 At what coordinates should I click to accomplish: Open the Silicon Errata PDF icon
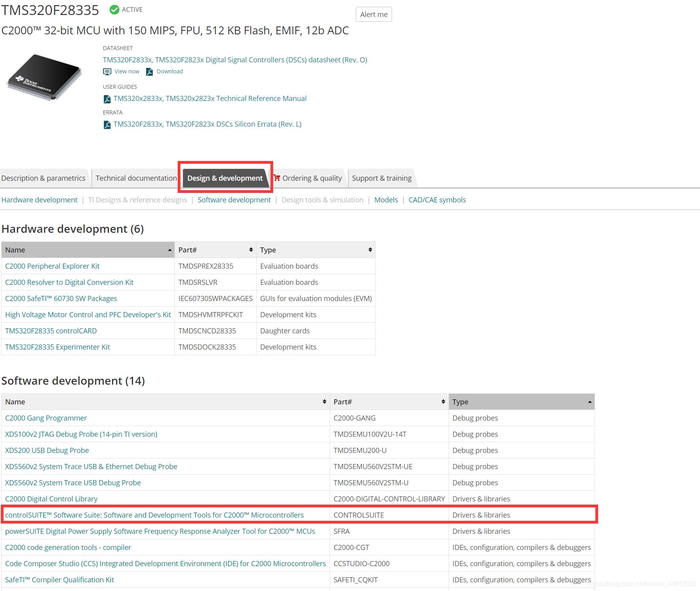[x=107, y=125]
